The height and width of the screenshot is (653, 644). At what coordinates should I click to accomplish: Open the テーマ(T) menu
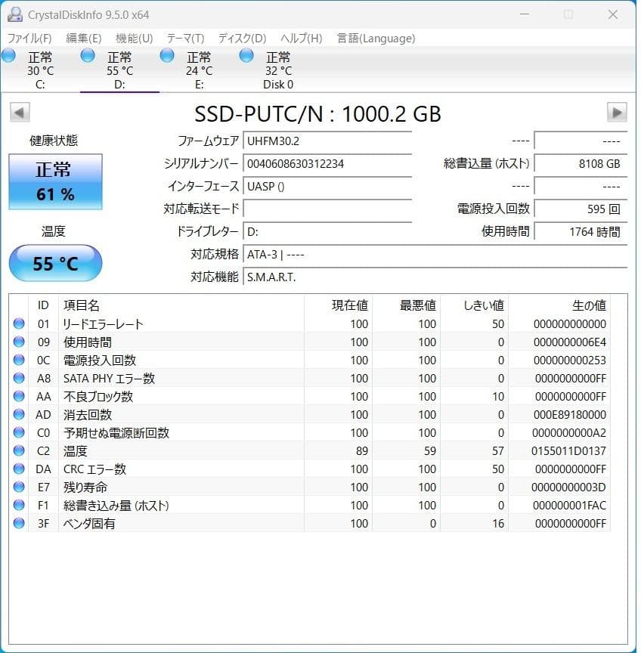point(185,39)
